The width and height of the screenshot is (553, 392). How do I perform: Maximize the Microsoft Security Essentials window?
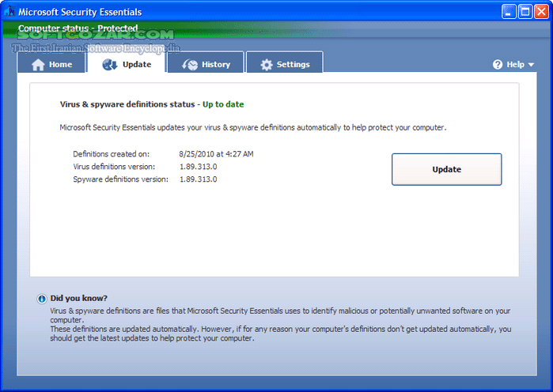525,12
